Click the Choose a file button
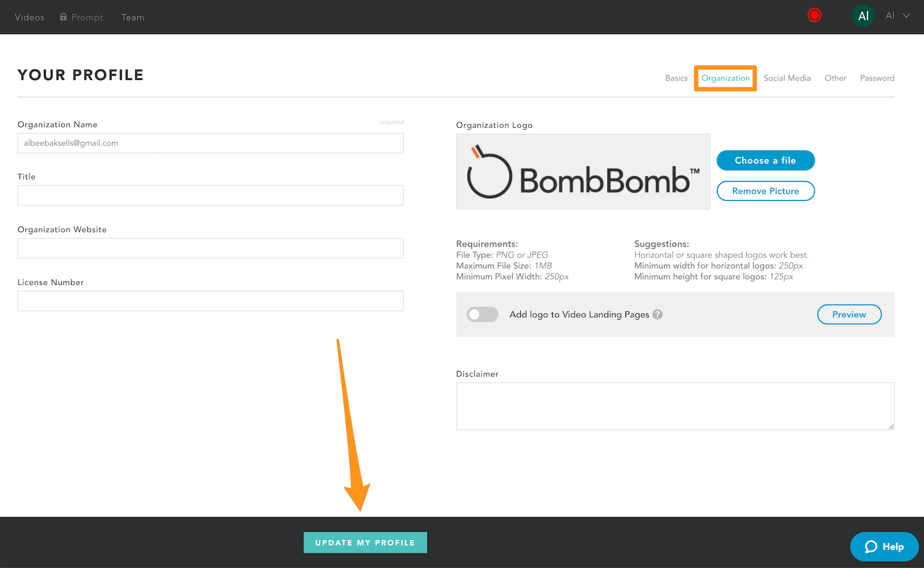924x568 pixels. pyautogui.click(x=765, y=161)
